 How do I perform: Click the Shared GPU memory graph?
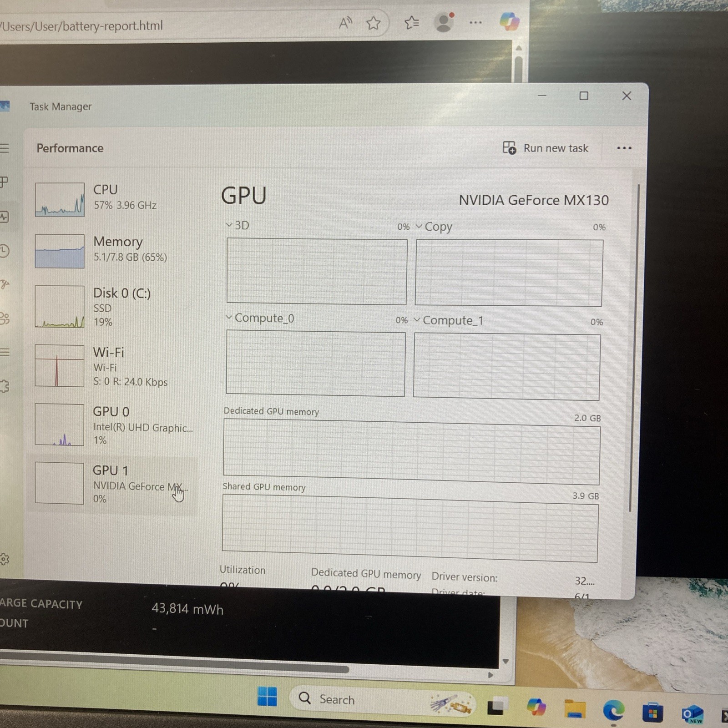[410, 528]
